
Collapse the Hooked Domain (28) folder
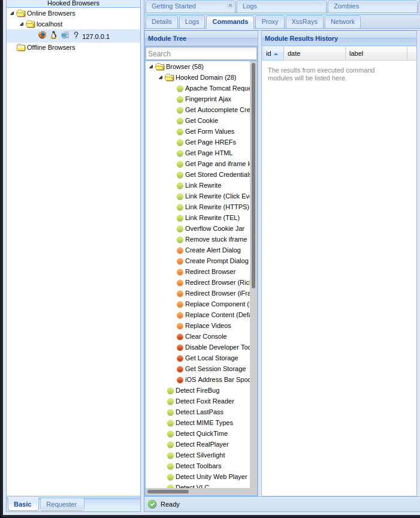point(161,77)
